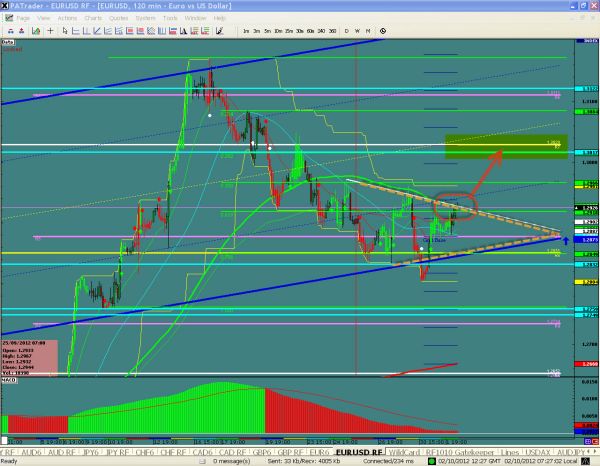Select the 240 minute timeframe

[321, 32]
